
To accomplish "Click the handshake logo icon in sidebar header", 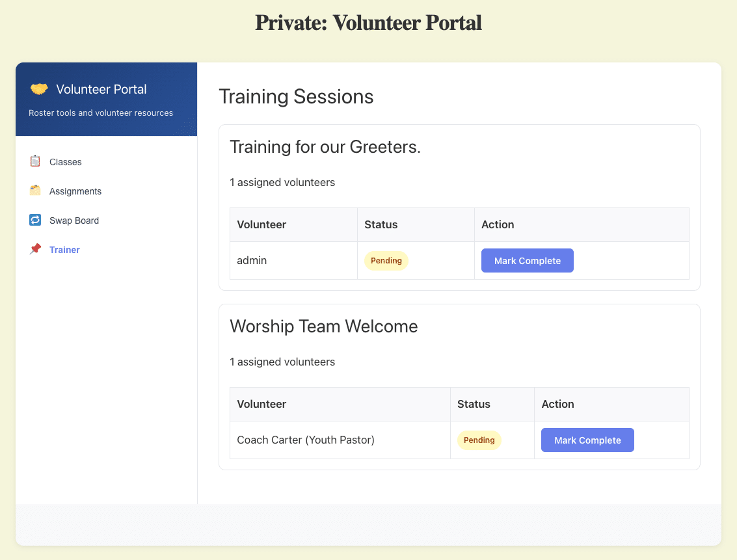I will [39, 89].
